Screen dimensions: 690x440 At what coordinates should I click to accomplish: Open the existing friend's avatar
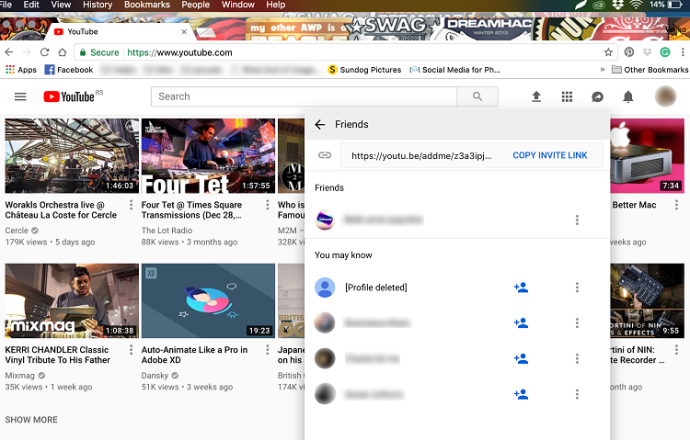(325, 220)
